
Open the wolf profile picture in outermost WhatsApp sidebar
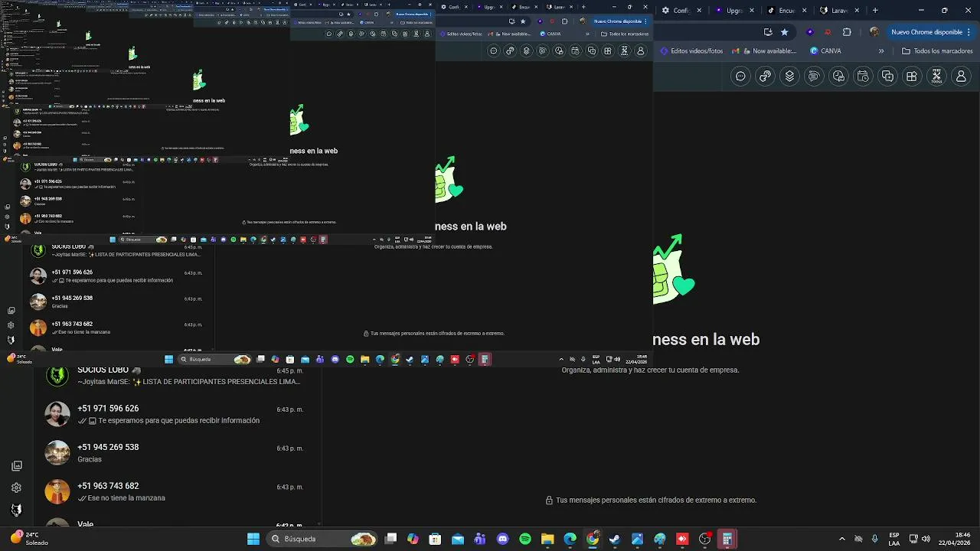coord(17,510)
